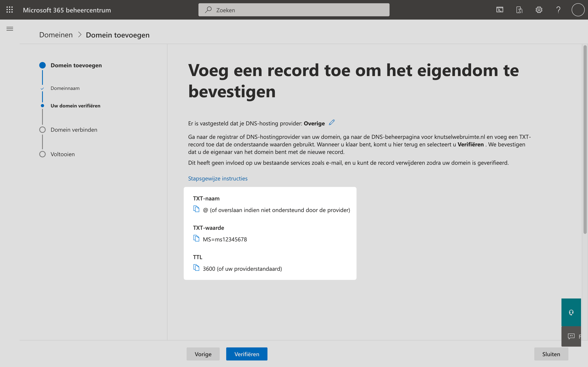Copy the TTL value 3600
Viewport: 588px width, 367px height.
point(197,267)
